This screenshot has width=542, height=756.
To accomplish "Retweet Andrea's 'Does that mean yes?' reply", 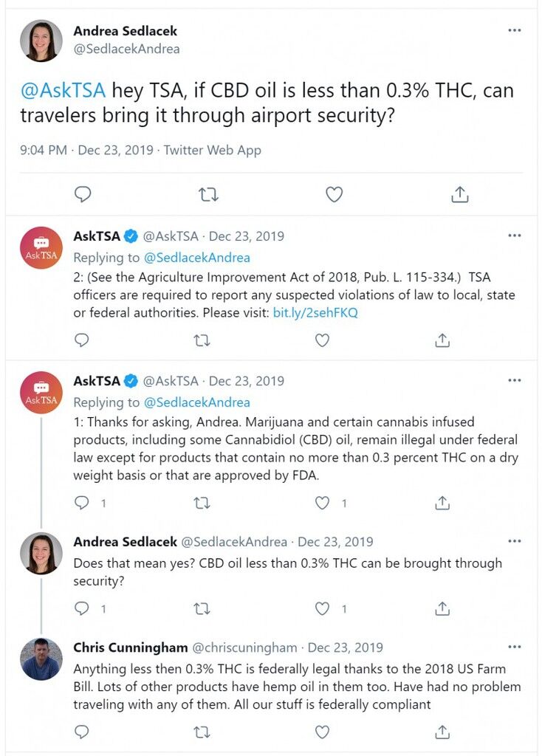I will click(202, 609).
